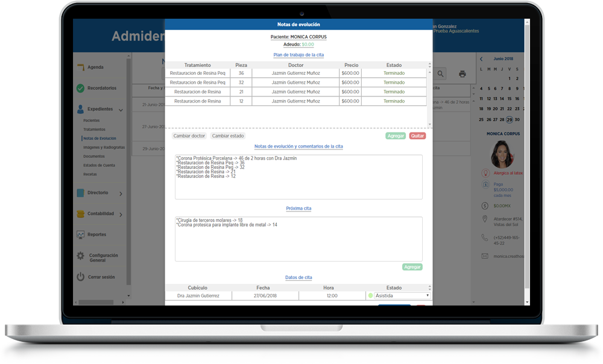The width and height of the screenshot is (603, 364).
Task: Go to previous month in calendar
Action: (x=481, y=59)
